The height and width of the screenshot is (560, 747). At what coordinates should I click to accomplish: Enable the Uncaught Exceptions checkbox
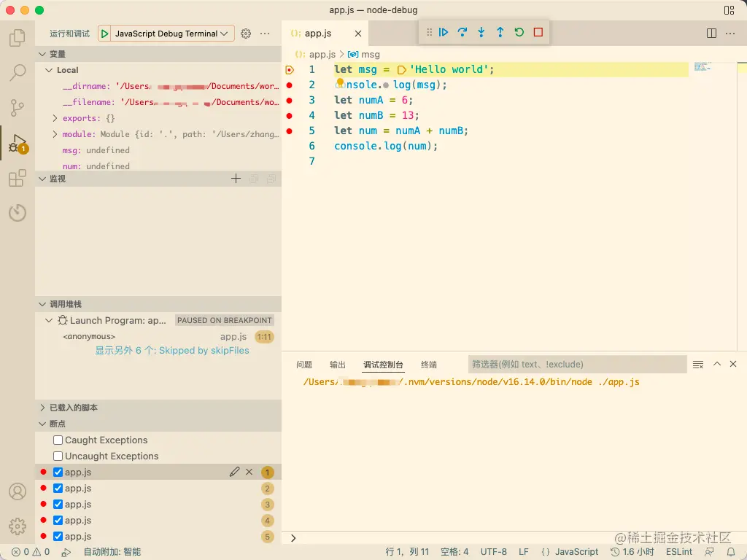pos(58,456)
